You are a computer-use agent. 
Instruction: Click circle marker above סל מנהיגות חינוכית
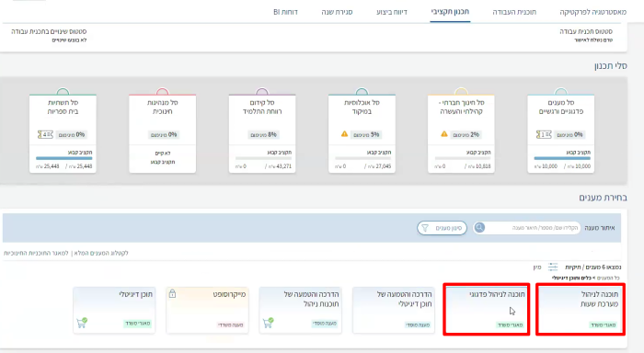click(163, 92)
